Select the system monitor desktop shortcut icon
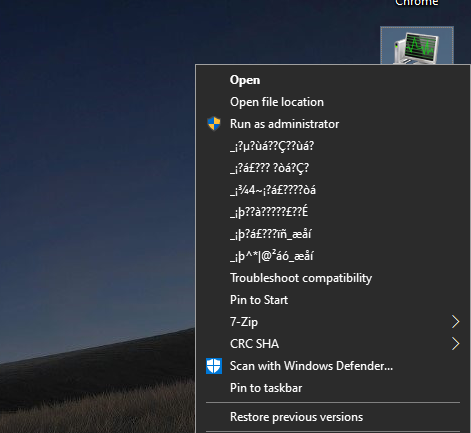The image size is (471, 433). (x=417, y=47)
